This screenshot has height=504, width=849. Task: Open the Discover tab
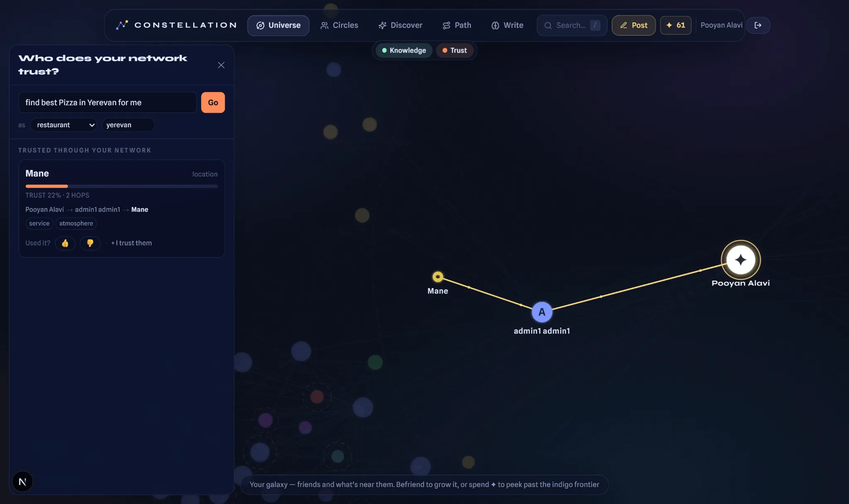click(400, 25)
